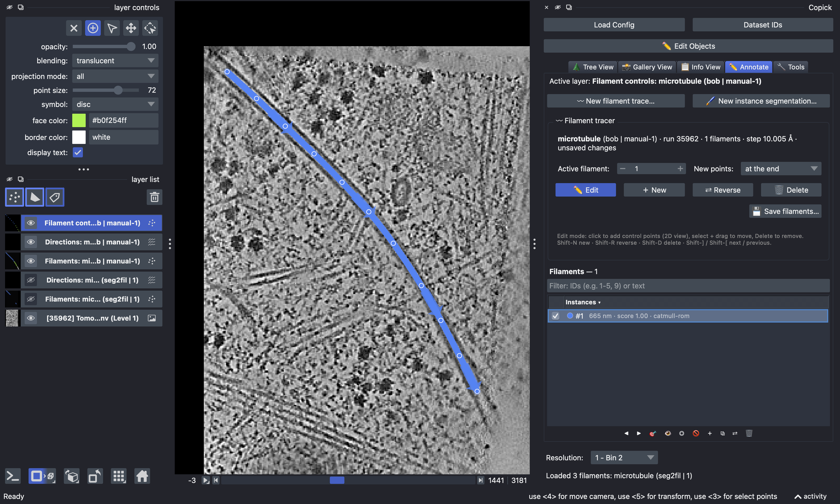Create a new shapes layer
The height and width of the screenshot is (504, 840).
point(35,197)
